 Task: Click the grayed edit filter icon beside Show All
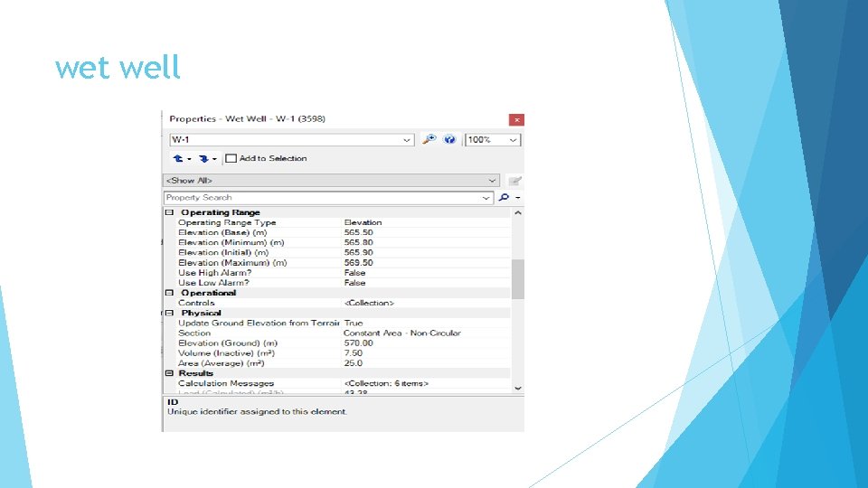click(x=514, y=181)
